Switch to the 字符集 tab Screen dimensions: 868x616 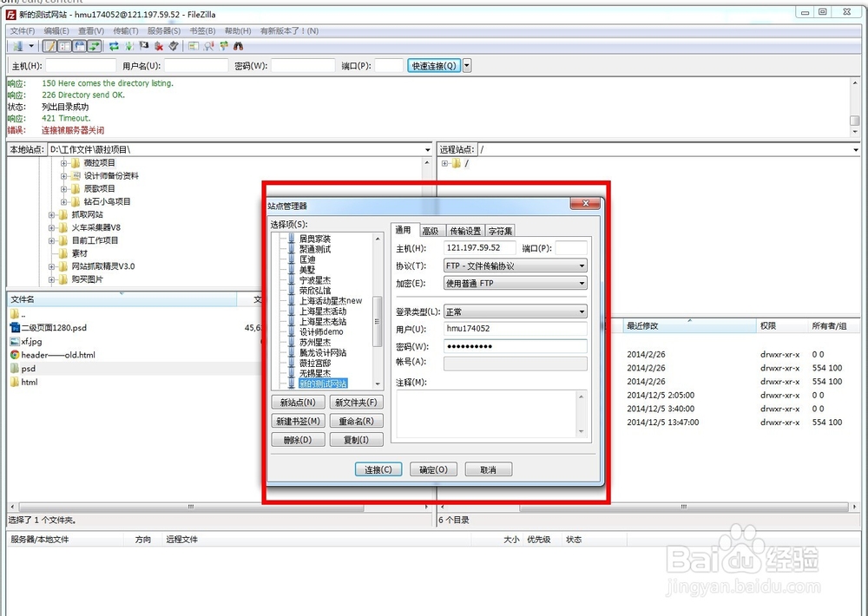(501, 231)
